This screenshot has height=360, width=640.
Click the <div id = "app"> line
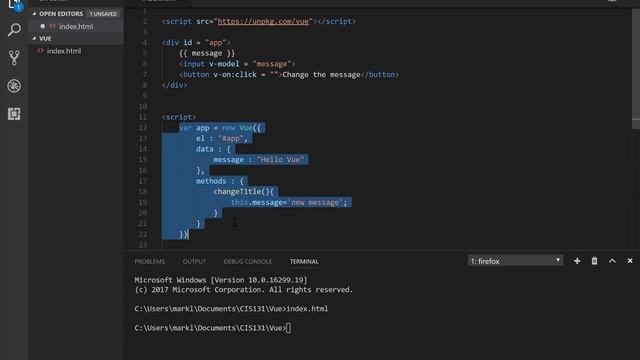pyautogui.click(x=196, y=43)
